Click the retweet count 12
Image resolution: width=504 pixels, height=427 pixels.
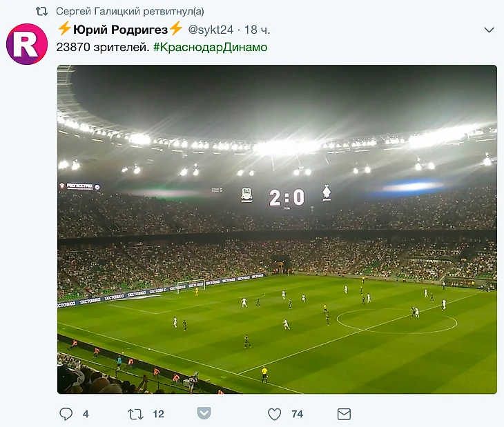(158, 414)
